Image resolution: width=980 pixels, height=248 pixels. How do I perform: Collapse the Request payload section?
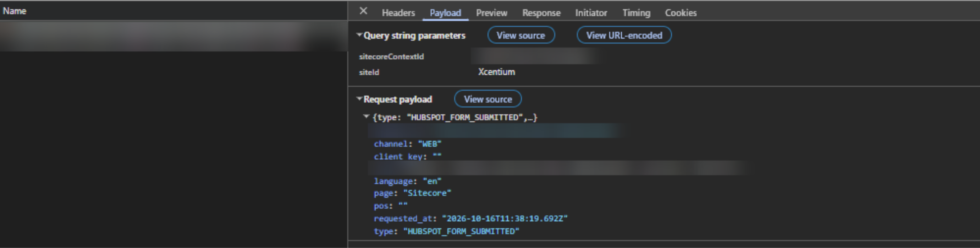[359, 99]
